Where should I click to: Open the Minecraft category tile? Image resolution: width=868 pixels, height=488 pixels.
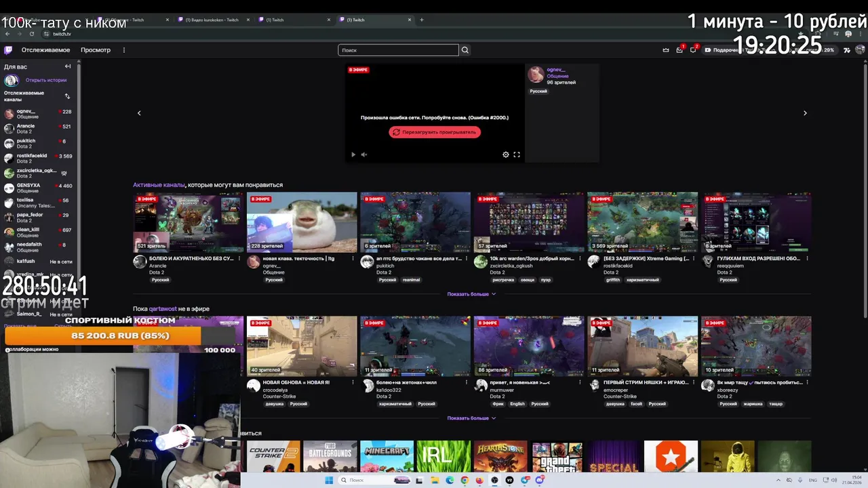click(x=387, y=456)
